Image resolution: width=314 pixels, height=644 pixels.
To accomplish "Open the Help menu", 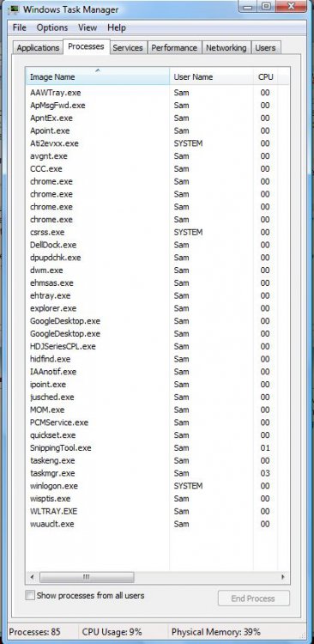I will tap(116, 27).
